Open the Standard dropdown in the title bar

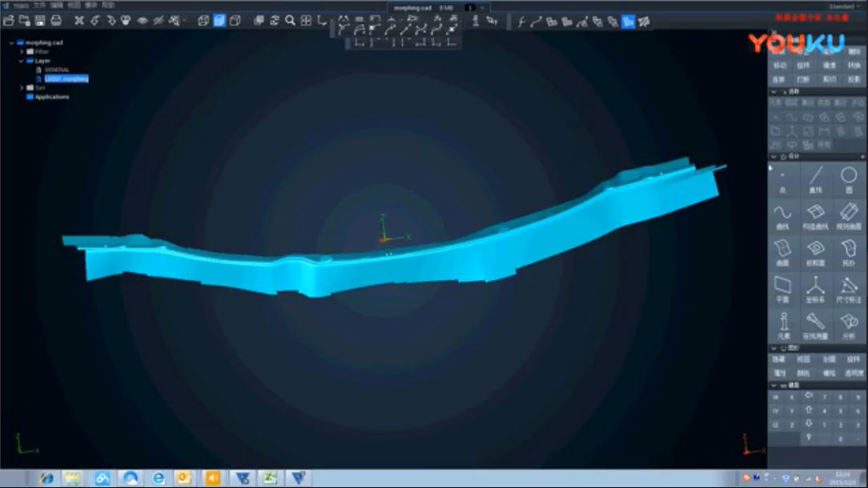pos(845,6)
